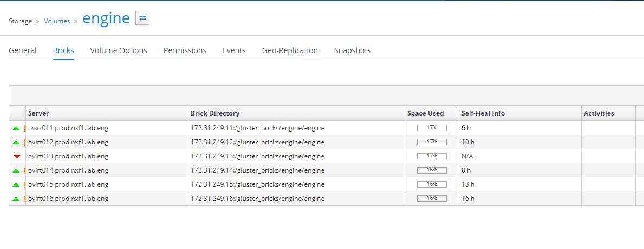Click the 17% space used bar for ovirt013
This screenshot has width=644, height=249.
coord(432,156)
